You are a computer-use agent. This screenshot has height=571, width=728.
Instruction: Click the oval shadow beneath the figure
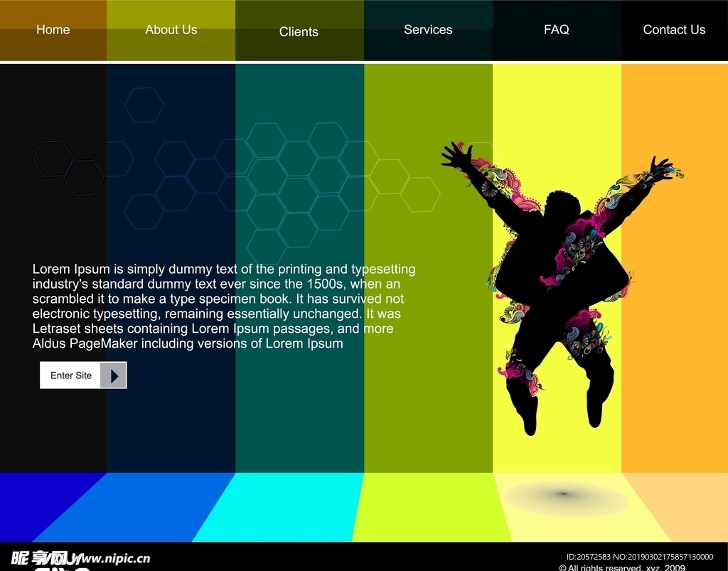click(x=566, y=498)
